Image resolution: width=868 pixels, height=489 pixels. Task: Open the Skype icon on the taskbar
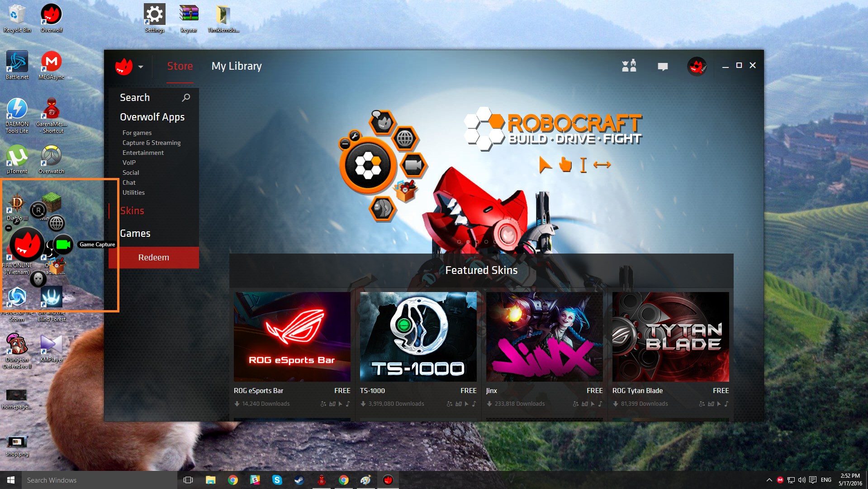coord(277,480)
